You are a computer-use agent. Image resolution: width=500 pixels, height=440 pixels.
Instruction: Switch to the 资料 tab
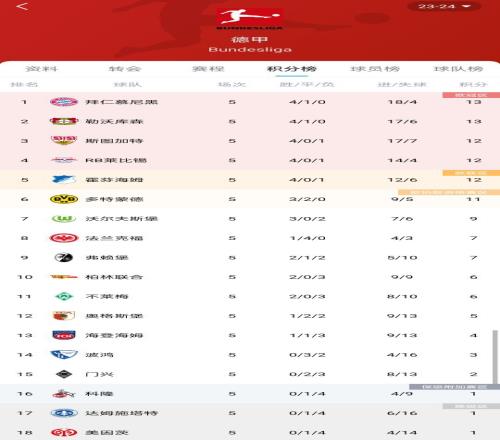point(42,69)
